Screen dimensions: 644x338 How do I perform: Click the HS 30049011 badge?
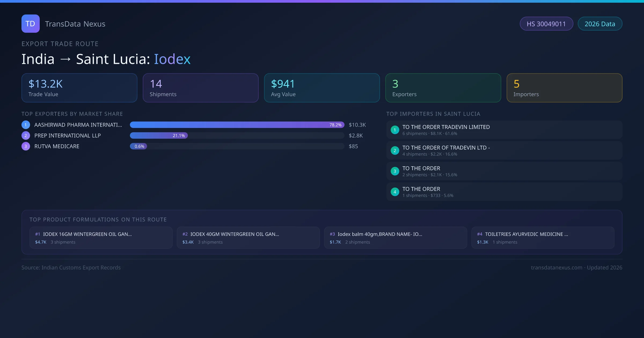546,24
